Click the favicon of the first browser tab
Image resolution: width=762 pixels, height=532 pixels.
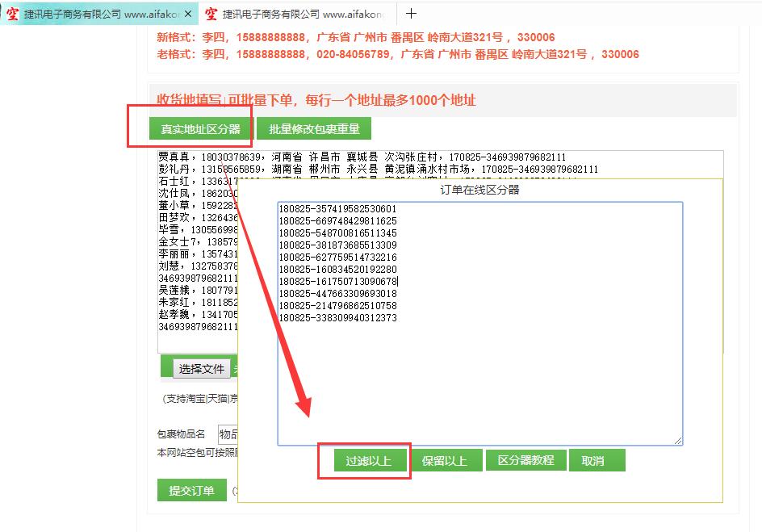pyautogui.click(x=13, y=14)
